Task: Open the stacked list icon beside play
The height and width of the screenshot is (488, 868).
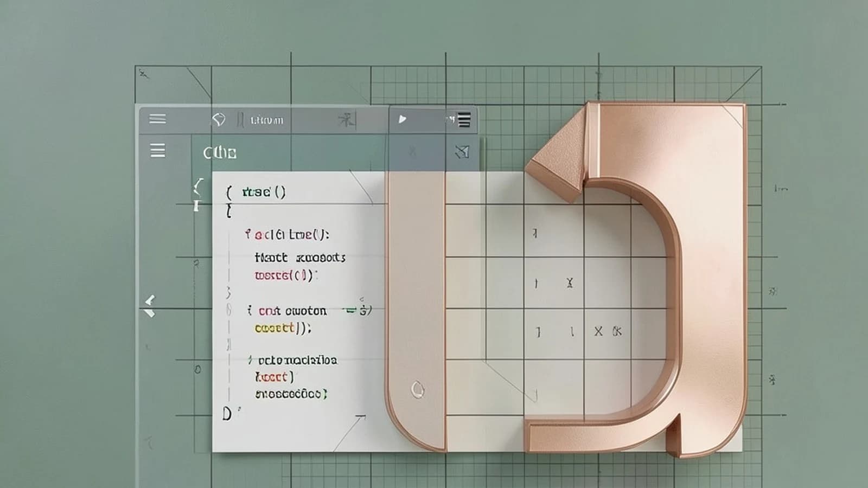Action: point(464,120)
